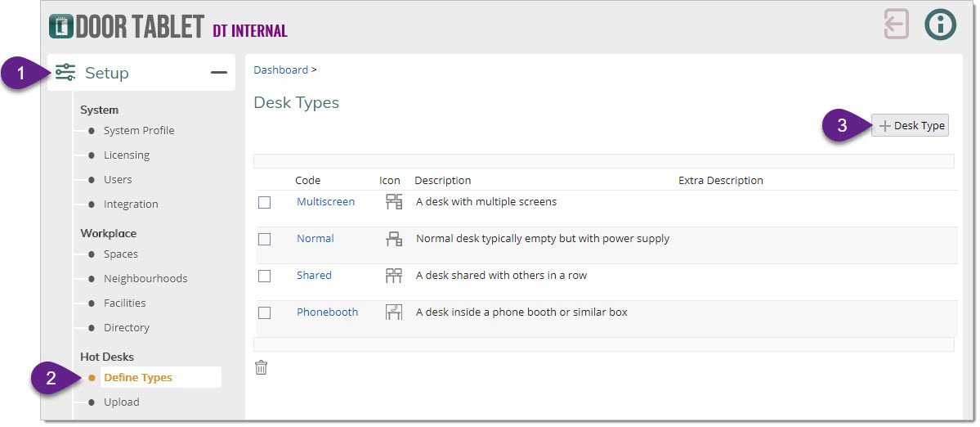
Task: Click the Multiscreen desk type icon
Action: (394, 202)
